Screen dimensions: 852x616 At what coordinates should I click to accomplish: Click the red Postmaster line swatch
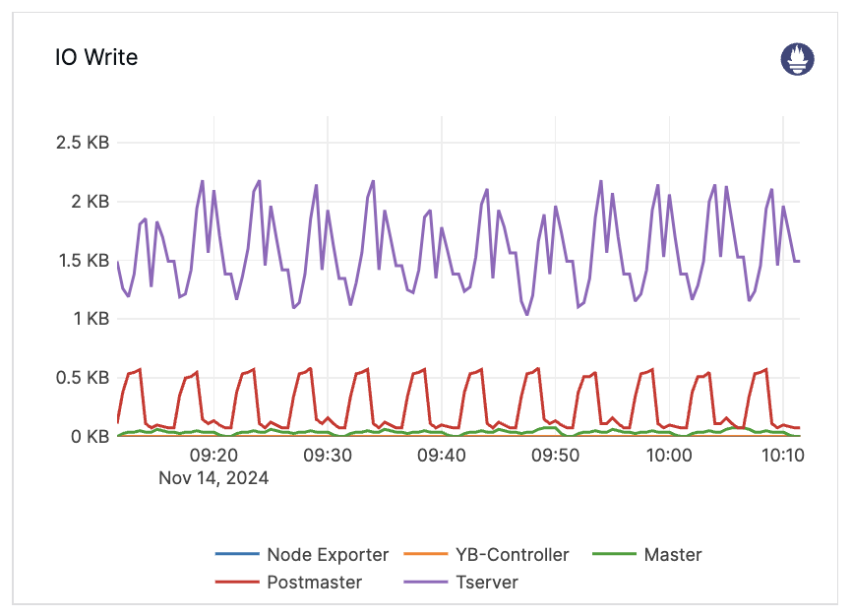tap(237, 583)
